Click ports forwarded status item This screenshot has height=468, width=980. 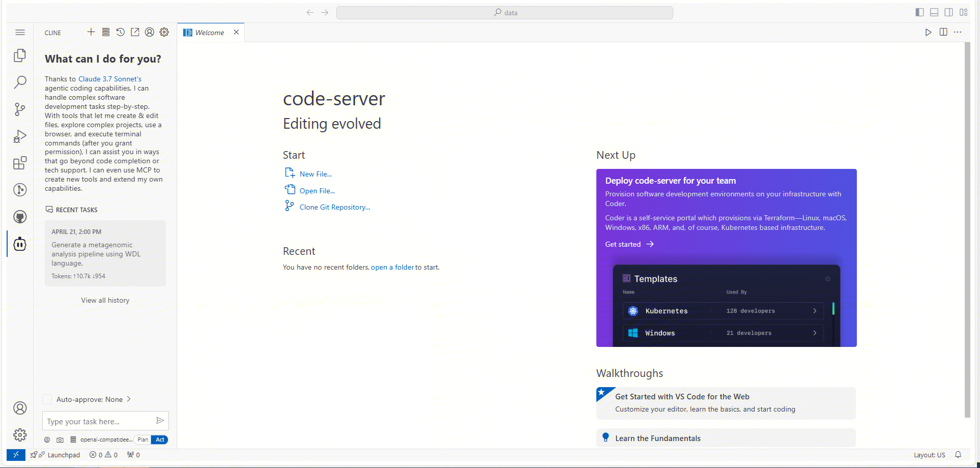133,455
